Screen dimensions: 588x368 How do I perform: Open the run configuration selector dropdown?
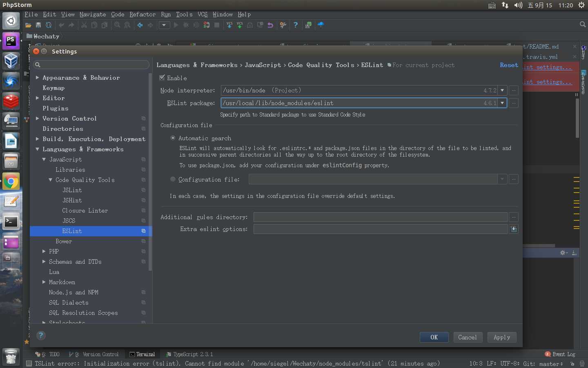pos(164,25)
